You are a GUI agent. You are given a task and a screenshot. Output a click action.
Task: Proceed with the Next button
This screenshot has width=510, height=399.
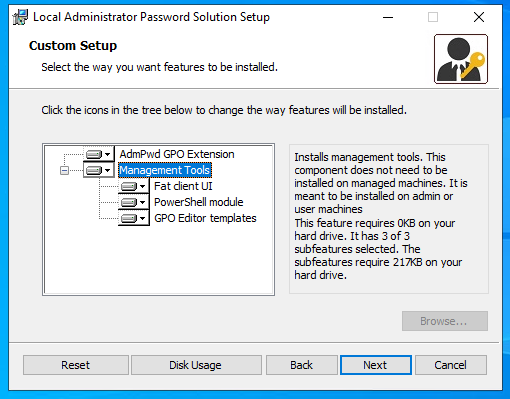click(x=376, y=365)
